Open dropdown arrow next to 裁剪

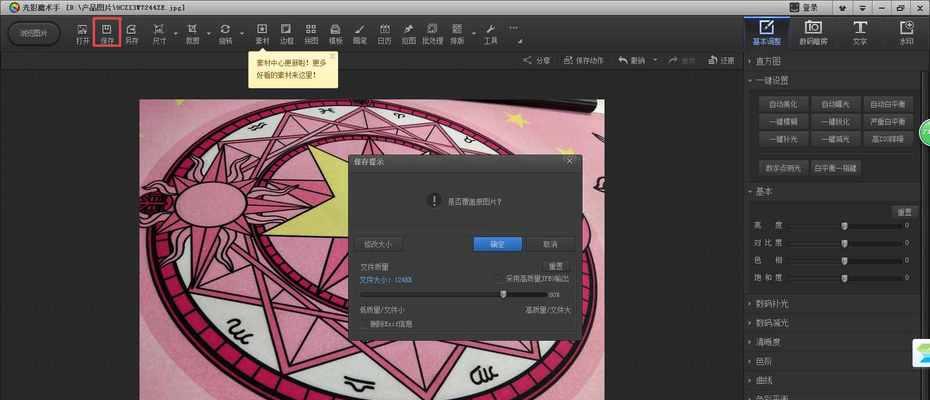tap(209, 33)
